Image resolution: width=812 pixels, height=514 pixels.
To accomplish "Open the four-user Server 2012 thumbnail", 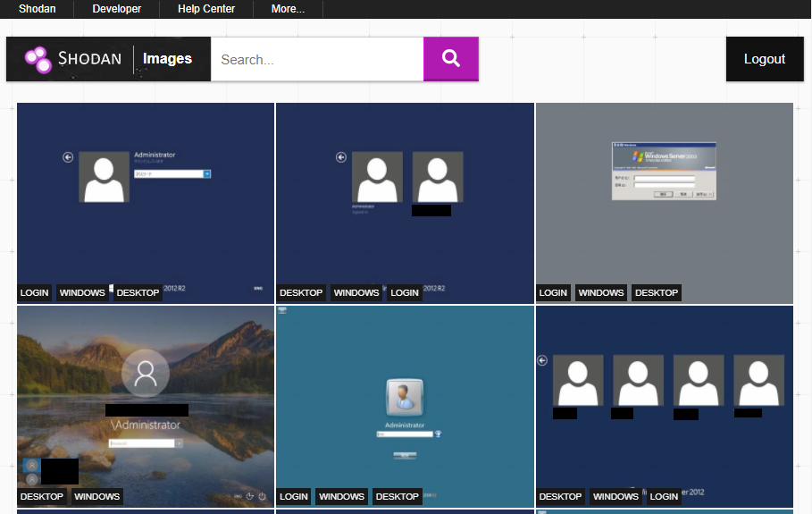I will pos(665,406).
